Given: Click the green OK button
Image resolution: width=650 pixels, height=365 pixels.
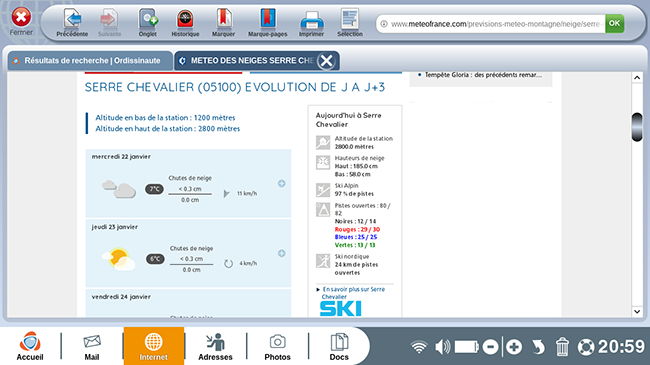Looking at the screenshot, I should coord(614,24).
